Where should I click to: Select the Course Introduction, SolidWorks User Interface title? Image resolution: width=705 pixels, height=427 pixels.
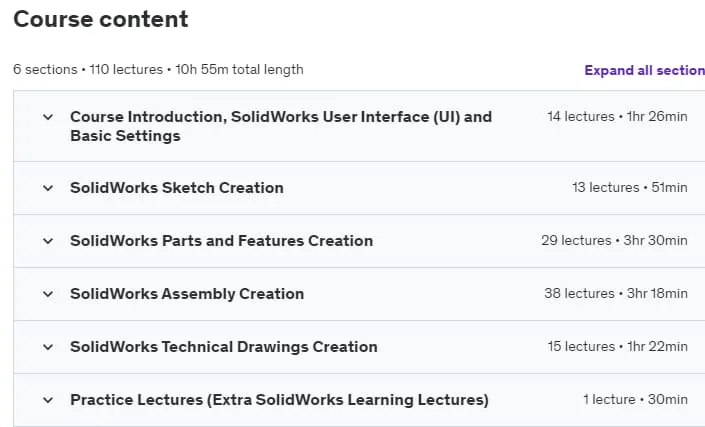[281, 126]
